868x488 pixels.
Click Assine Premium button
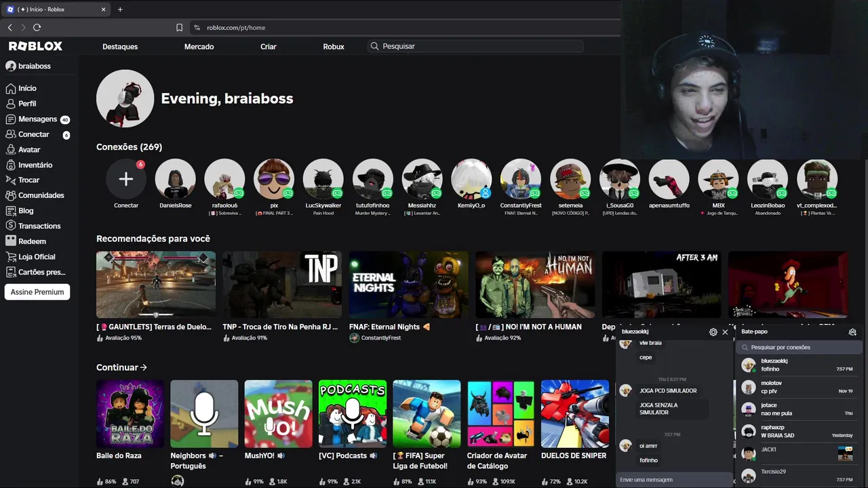37,292
